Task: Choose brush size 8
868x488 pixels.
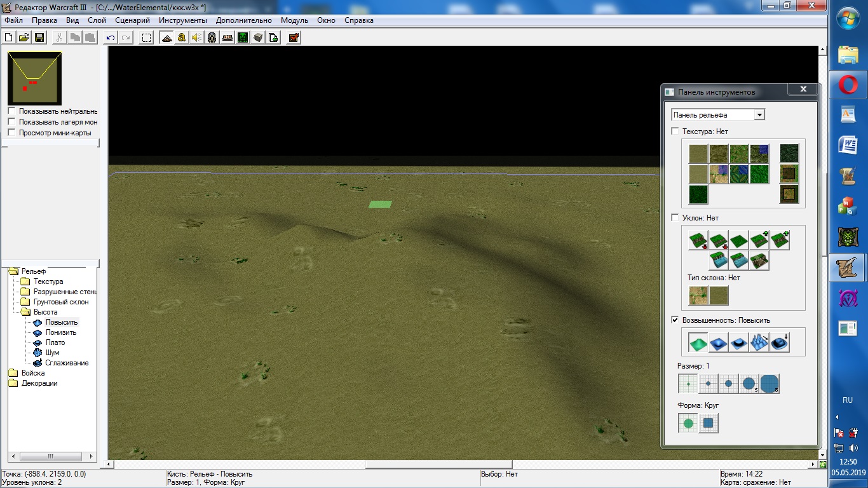Action: point(770,383)
